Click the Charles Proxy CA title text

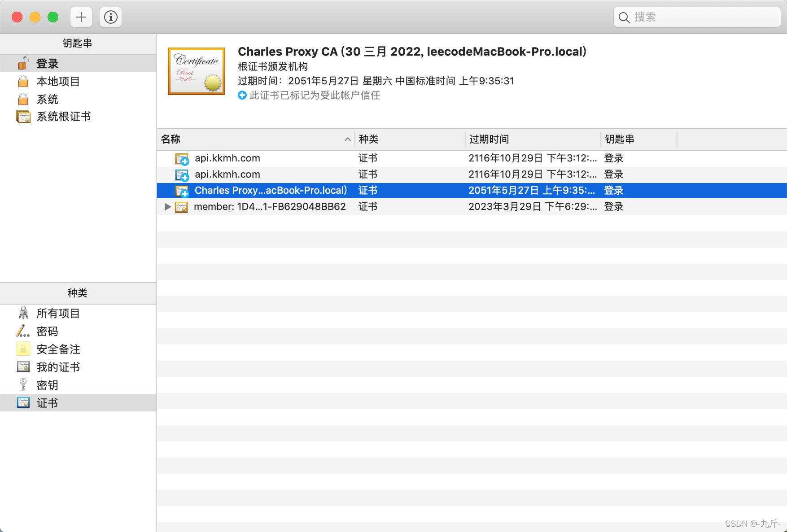coord(412,52)
